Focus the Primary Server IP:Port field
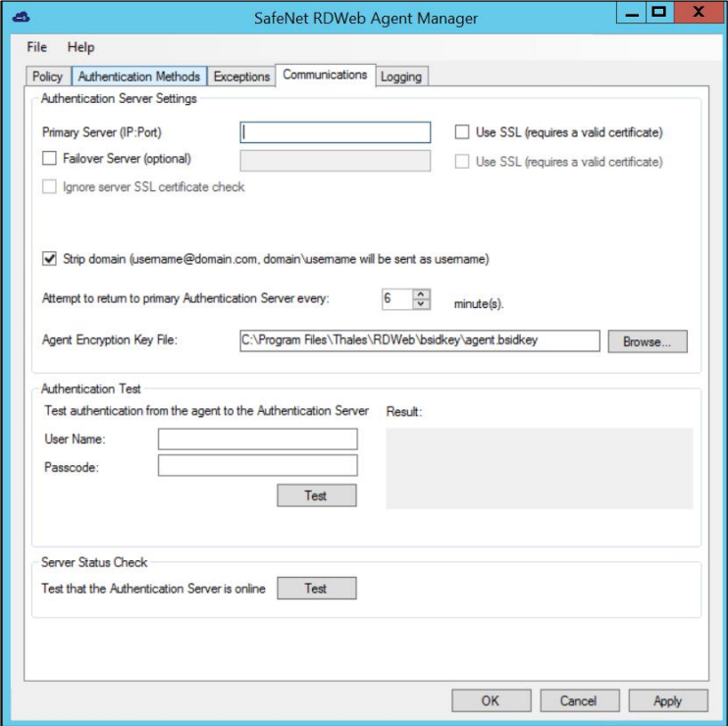This screenshot has height=726, width=728. tap(336, 132)
